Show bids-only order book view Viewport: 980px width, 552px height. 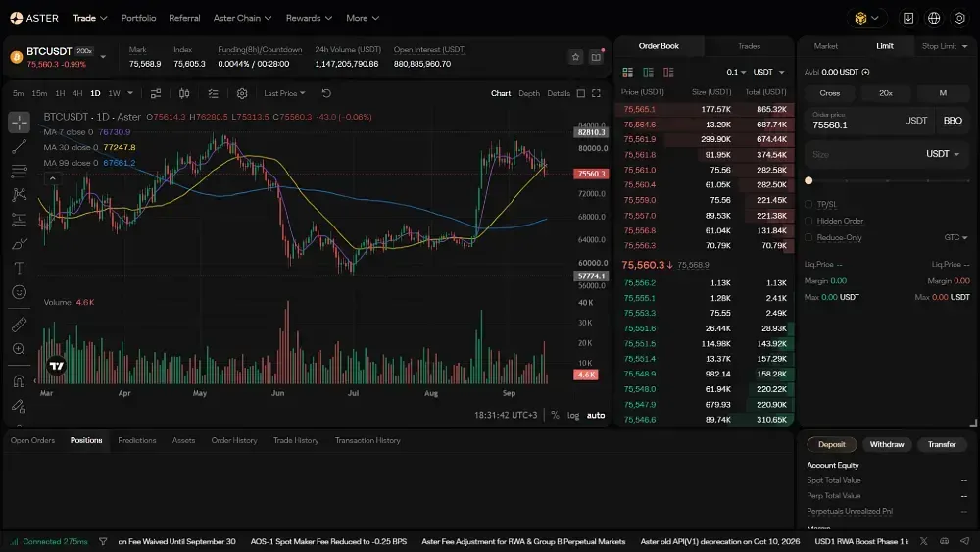pyautogui.click(x=648, y=73)
